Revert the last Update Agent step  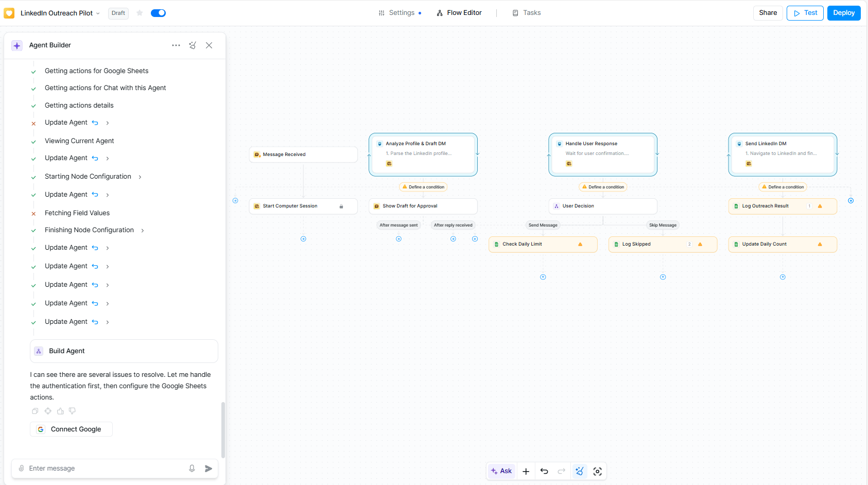point(95,322)
